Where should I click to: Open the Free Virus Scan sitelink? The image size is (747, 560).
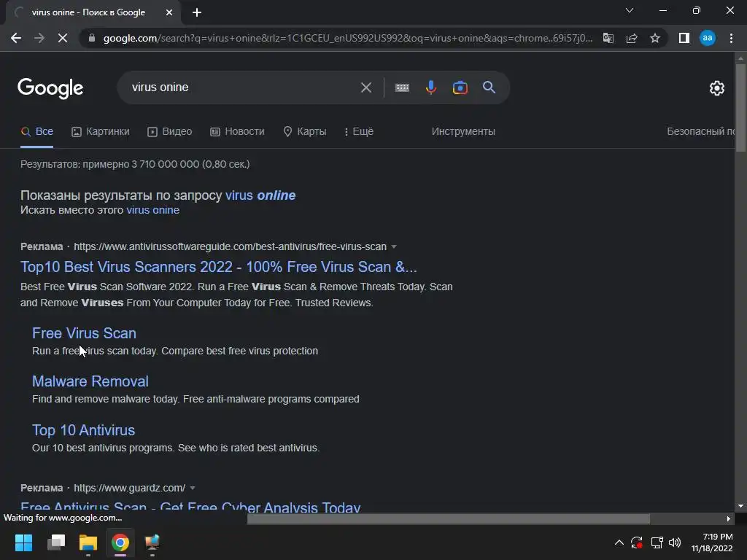tap(85, 332)
